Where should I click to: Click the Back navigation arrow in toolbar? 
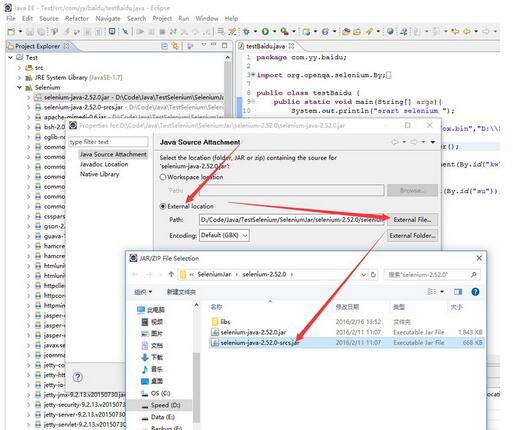(467, 32)
